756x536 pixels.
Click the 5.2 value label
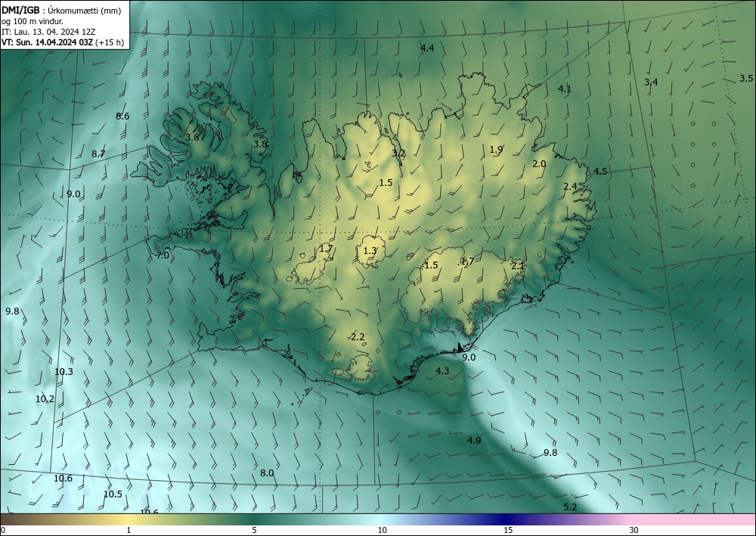tap(570, 507)
